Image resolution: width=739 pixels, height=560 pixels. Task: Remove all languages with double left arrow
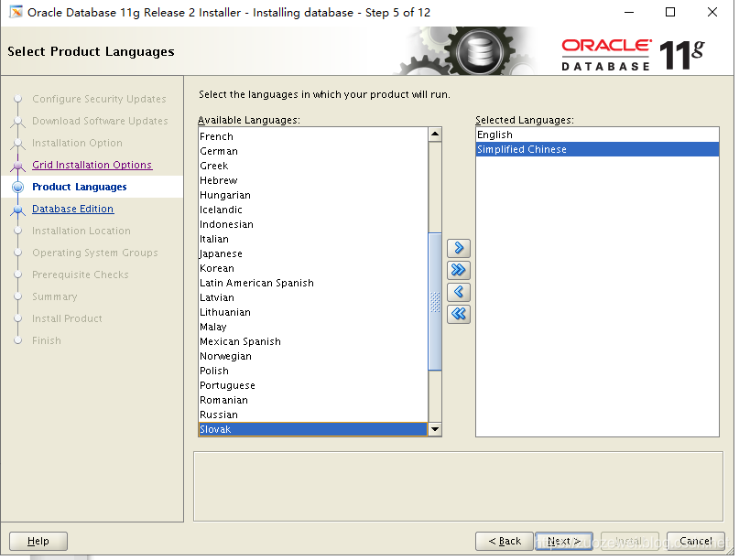[x=458, y=314]
